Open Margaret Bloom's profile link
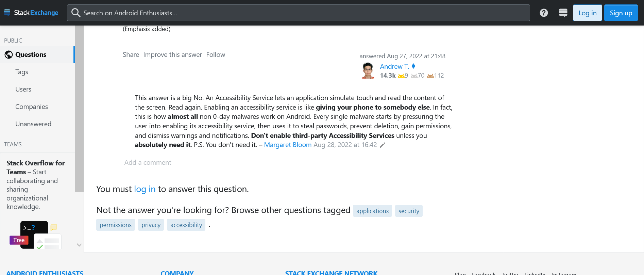 (288, 145)
